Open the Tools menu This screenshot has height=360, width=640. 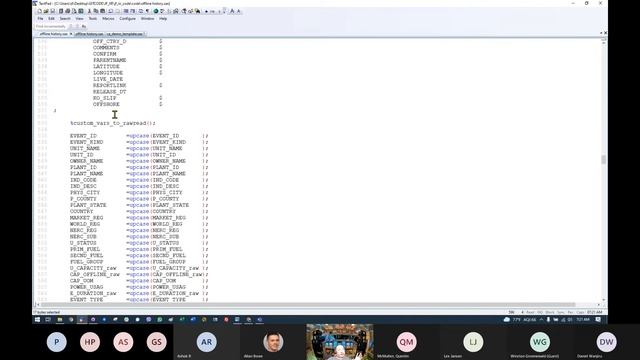pos(93,19)
